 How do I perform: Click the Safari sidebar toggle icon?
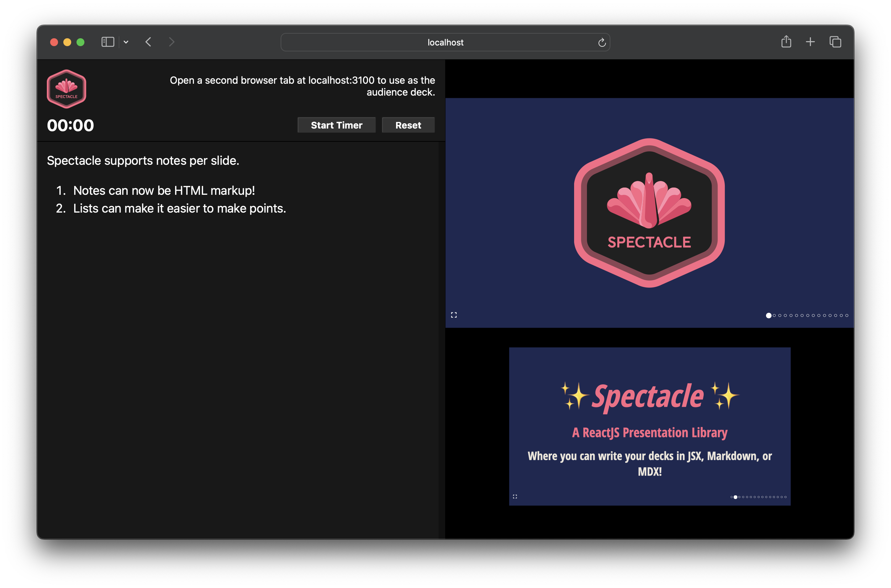[x=108, y=42]
